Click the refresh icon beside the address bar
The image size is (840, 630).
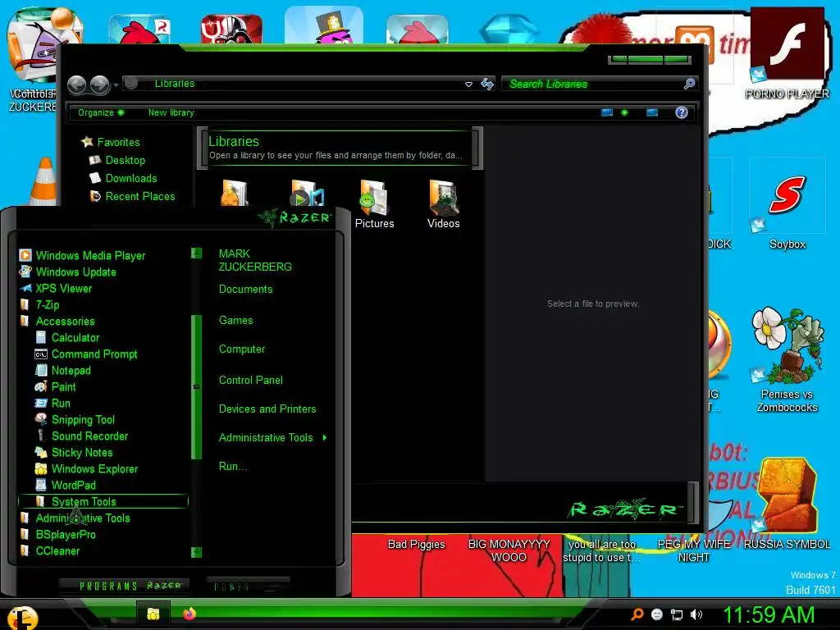point(487,84)
